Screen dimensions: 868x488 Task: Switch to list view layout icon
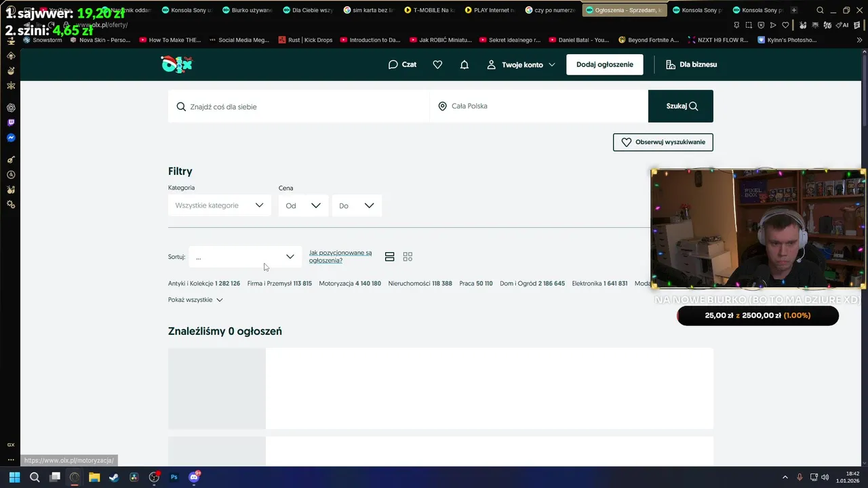[x=389, y=257]
